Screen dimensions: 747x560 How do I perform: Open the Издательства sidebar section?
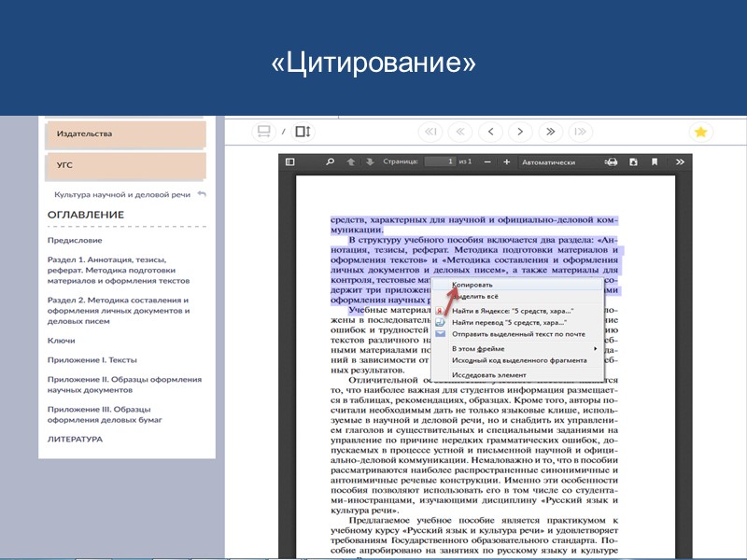126,133
